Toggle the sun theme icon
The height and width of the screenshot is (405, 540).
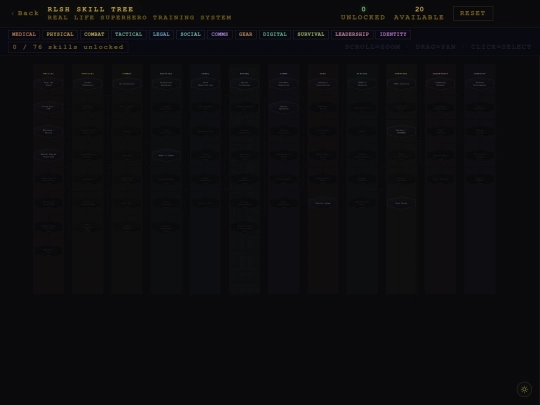pos(524,389)
